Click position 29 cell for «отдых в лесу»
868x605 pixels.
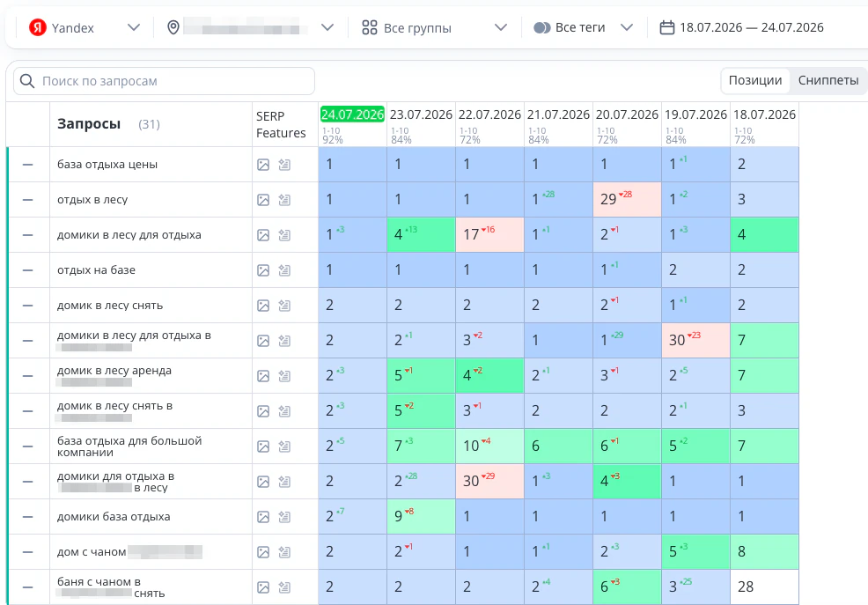click(x=627, y=200)
